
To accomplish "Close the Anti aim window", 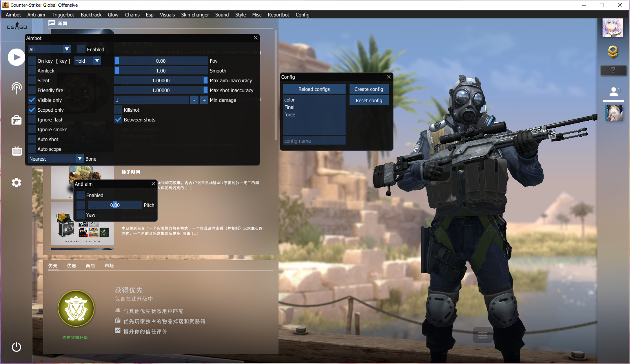I will [153, 184].
